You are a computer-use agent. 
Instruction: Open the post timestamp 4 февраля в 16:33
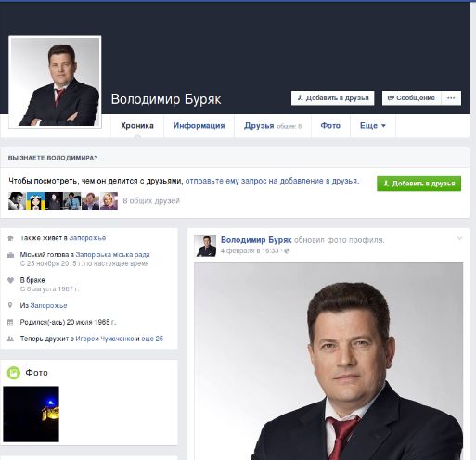click(250, 250)
